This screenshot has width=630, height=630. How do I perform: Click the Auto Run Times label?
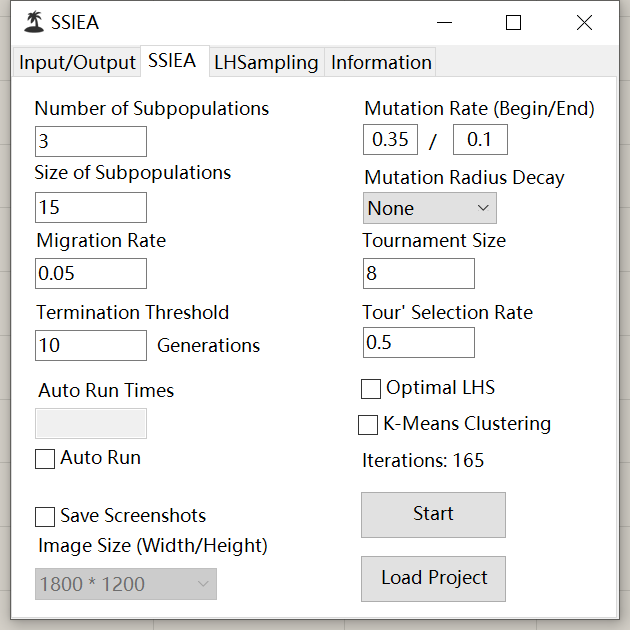(106, 391)
